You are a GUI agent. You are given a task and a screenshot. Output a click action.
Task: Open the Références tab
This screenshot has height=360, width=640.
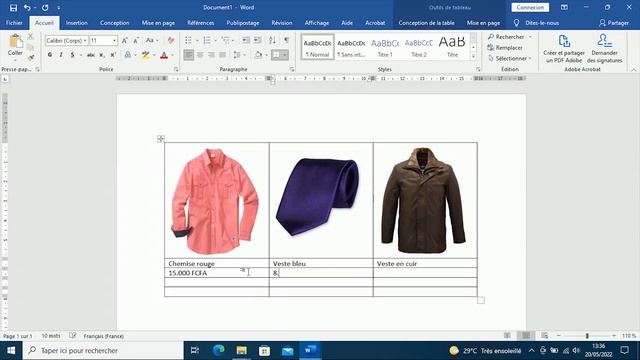[201, 23]
